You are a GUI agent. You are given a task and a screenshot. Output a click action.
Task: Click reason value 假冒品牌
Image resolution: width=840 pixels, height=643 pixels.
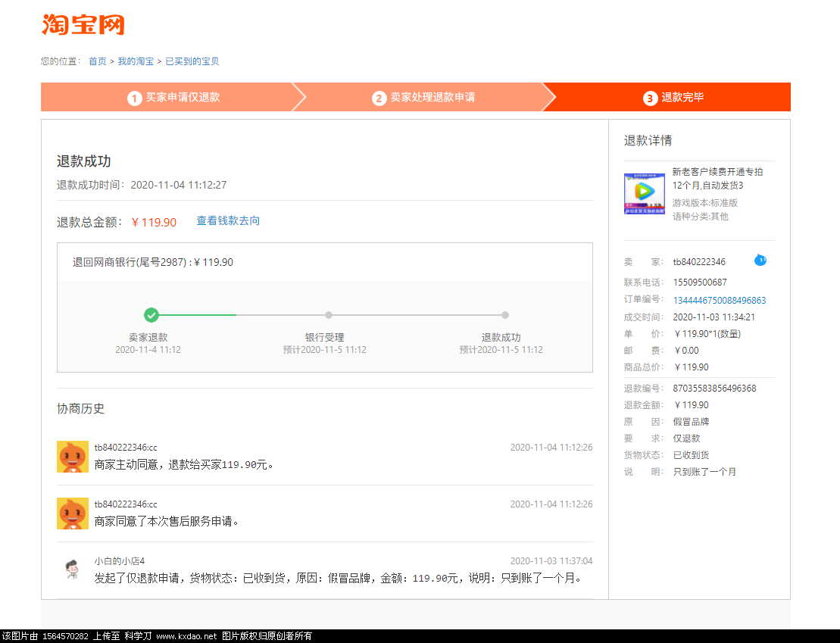pyautogui.click(x=691, y=422)
